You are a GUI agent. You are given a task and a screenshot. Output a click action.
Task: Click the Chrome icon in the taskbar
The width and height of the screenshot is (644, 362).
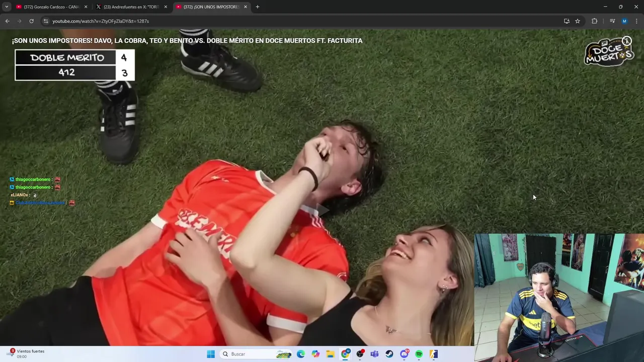tap(345, 354)
